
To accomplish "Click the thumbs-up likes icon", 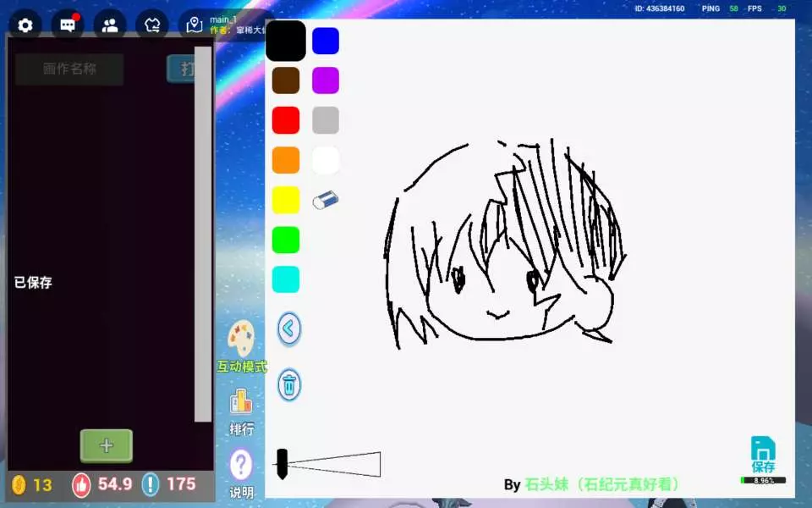I will click(81, 484).
